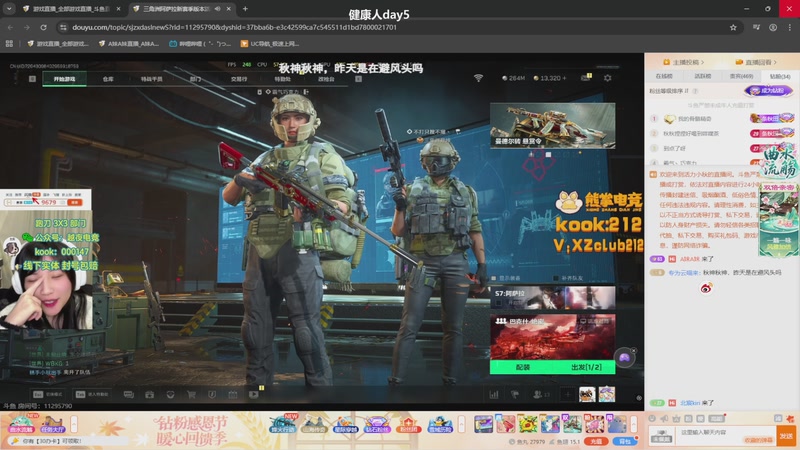Screen dimensions: 800x450
Task: Open the S7:阿萨拉 season banner
Action: [x=553, y=298]
